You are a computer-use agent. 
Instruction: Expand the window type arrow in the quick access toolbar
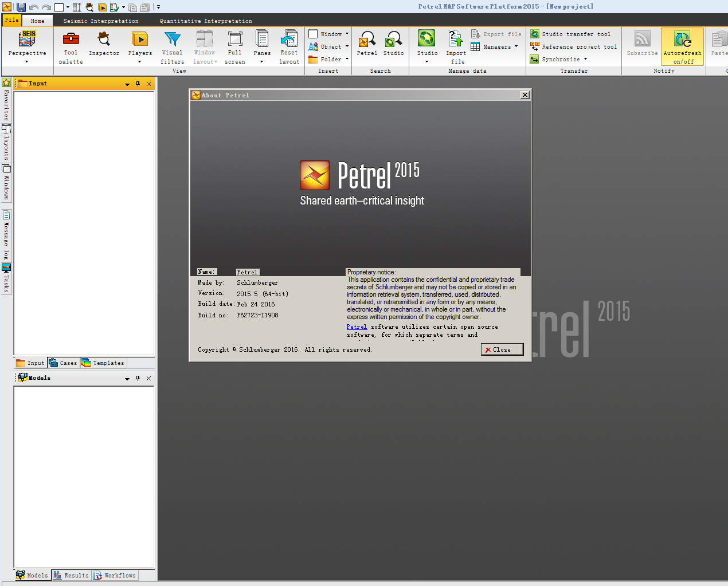(68, 7)
